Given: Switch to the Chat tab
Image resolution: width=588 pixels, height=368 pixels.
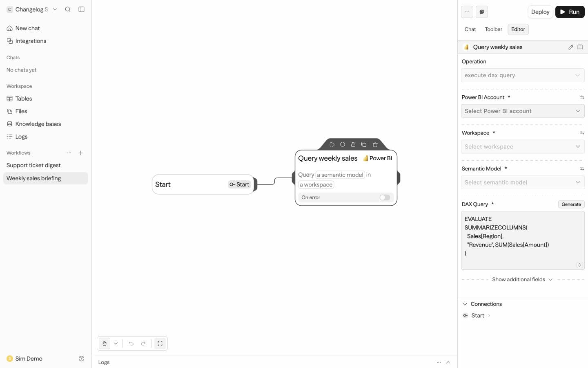Looking at the screenshot, I should (470, 29).
